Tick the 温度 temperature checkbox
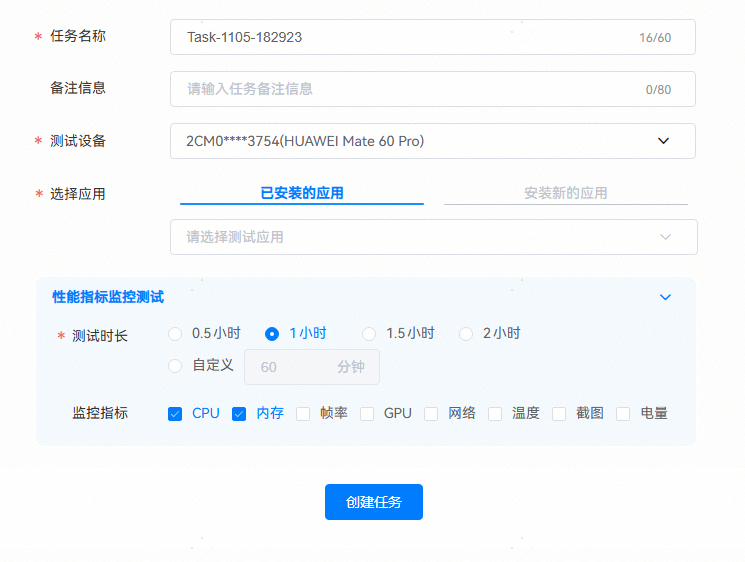Screen dimensions: 745x562 495,413
